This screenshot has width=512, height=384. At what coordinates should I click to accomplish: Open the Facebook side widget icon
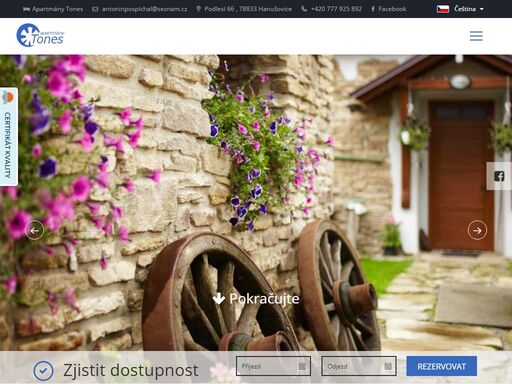(499, 176)
